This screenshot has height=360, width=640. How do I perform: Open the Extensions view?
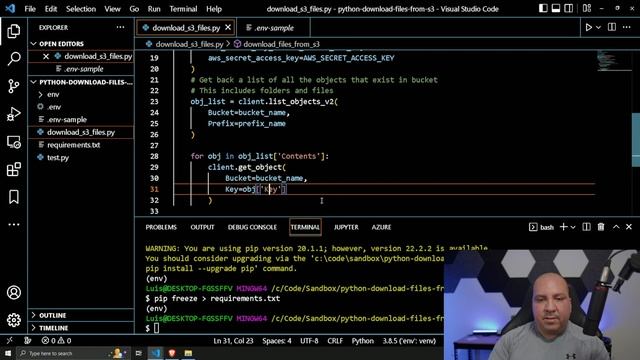coord(13,169)
